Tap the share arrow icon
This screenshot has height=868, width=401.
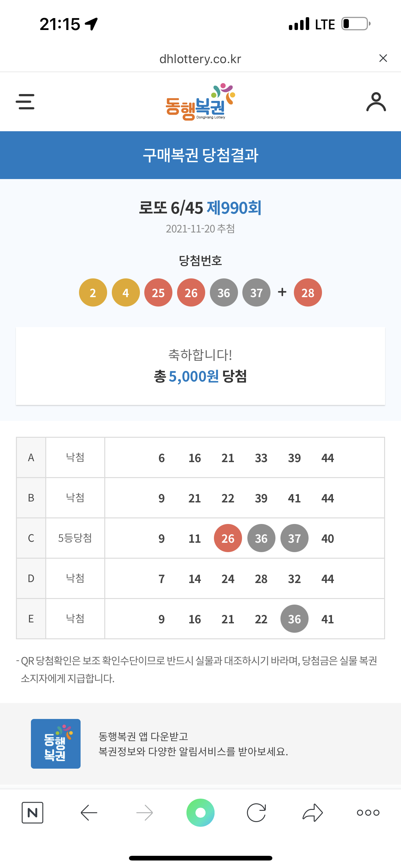pyautogui.click(x=312, y=813)
